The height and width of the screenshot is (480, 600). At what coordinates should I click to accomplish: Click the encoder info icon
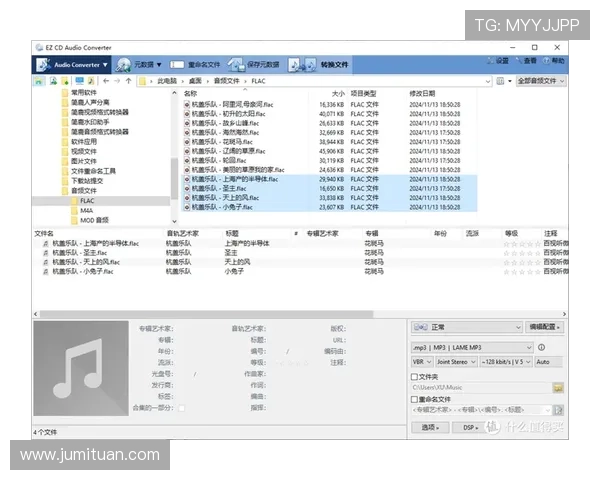pos(541,348)
